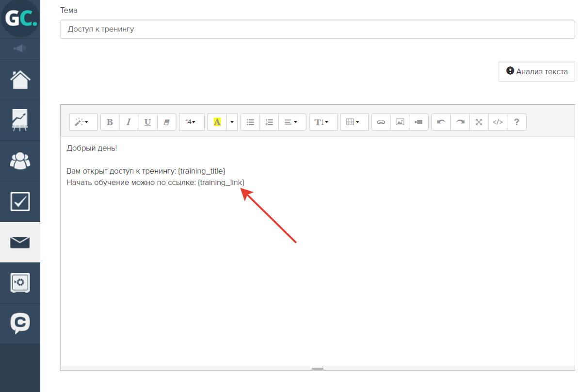Click the insert picture icon

click(400, 122)
